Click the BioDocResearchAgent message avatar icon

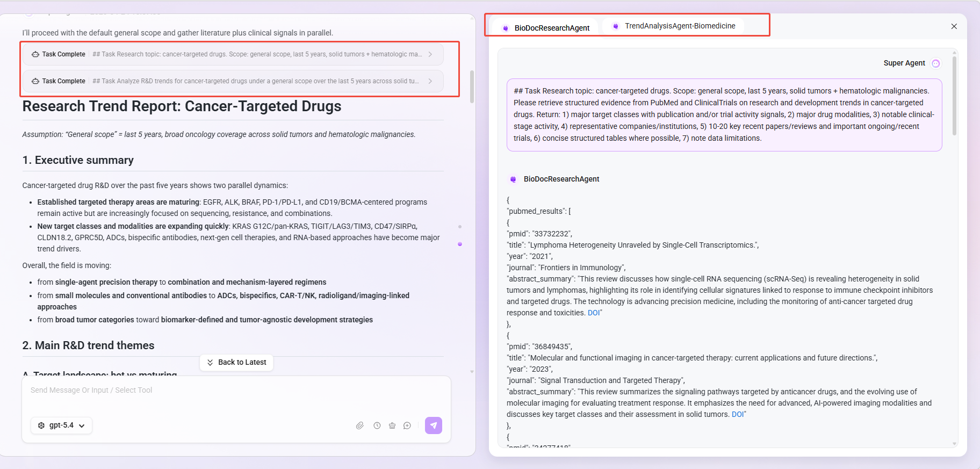(513, 179)
